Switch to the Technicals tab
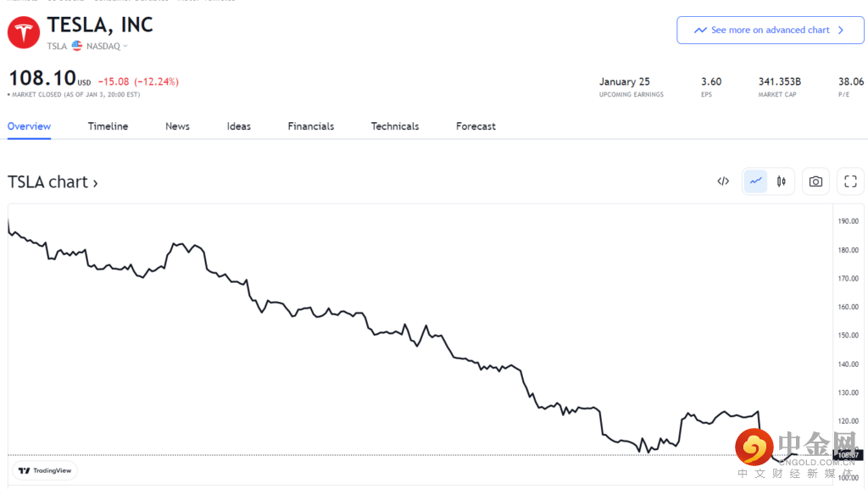The width and height of the screenshot is (868, 489). point(395,126)
